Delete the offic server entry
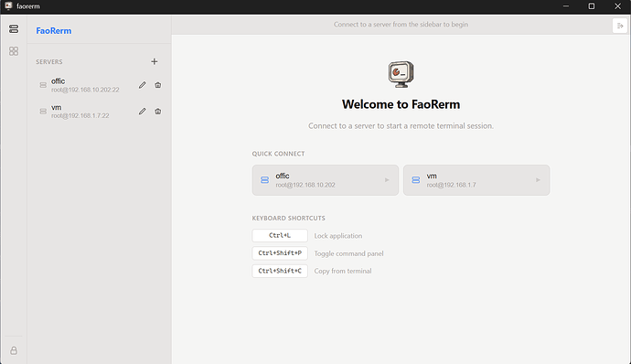 [157, 85]
